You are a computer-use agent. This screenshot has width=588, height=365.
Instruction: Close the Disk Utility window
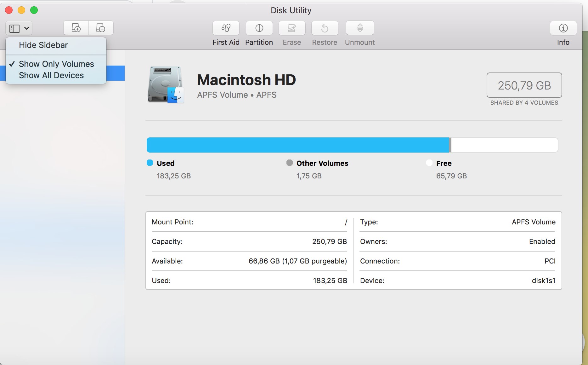9,10
